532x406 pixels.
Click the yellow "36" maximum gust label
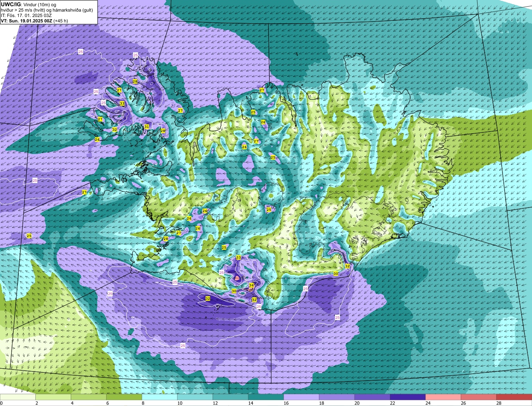pyautogui.click(x=251, y=286)
